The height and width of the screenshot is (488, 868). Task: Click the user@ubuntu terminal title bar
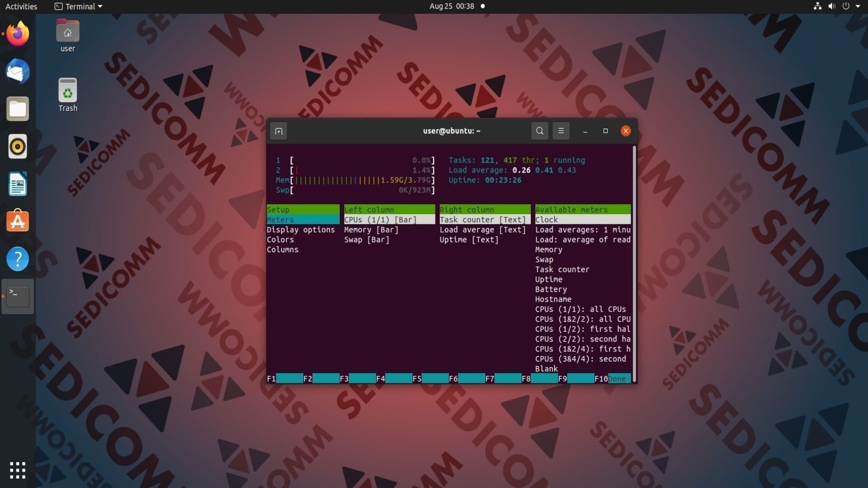[452, 131]
